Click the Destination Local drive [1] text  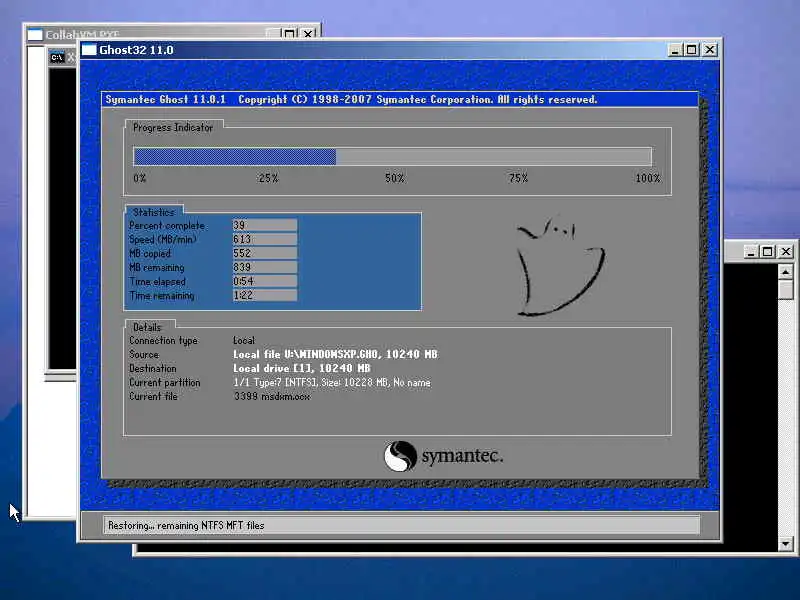click(302, 368)
